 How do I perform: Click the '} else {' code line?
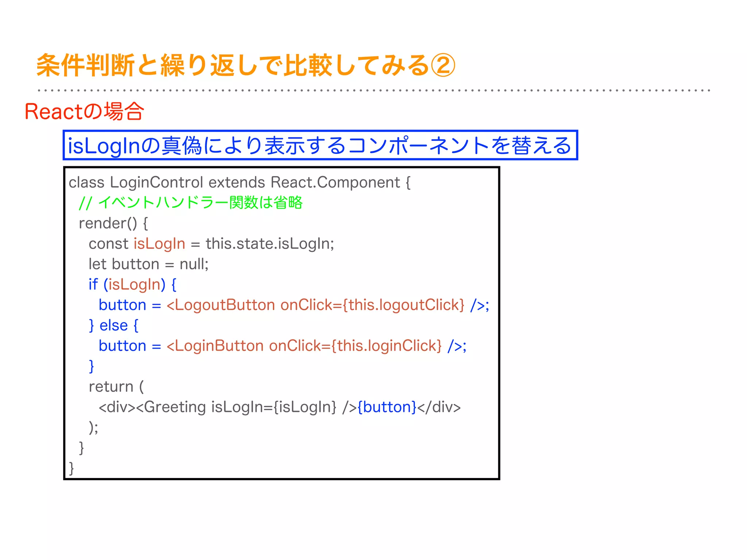(x=113, y=325)
